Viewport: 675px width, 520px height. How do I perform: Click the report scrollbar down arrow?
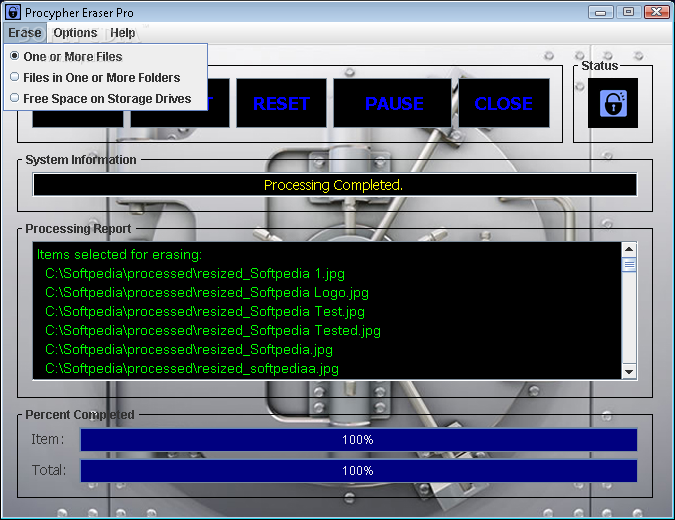tap(629, 372)
